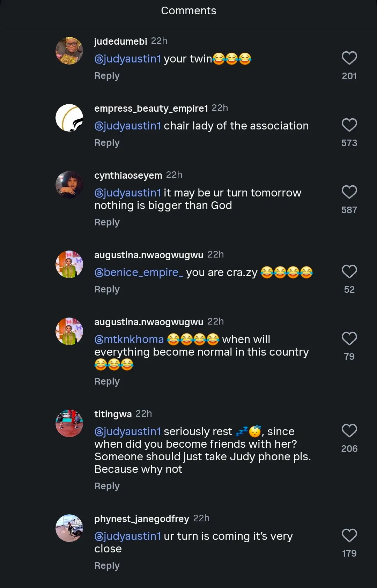Open the @benice_empire_ mention
The image size is (377, 588).
point(139,272)
